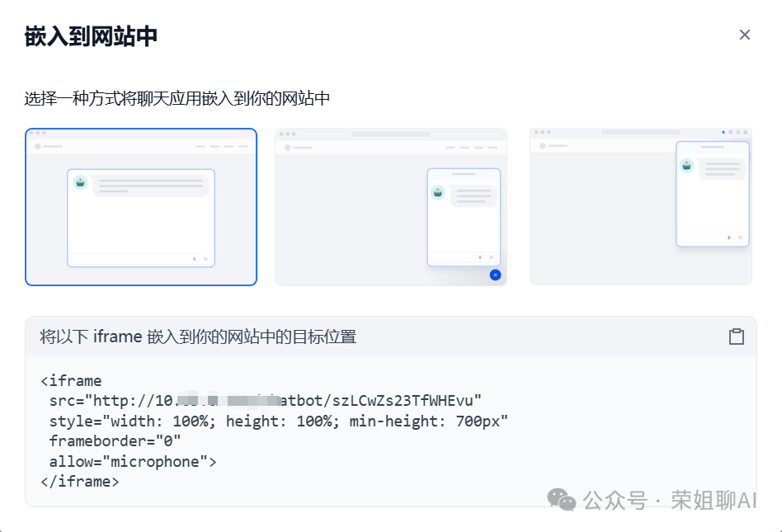
Task: Click the WeChat logo in the watermark
Action: (x=562, y=500)
